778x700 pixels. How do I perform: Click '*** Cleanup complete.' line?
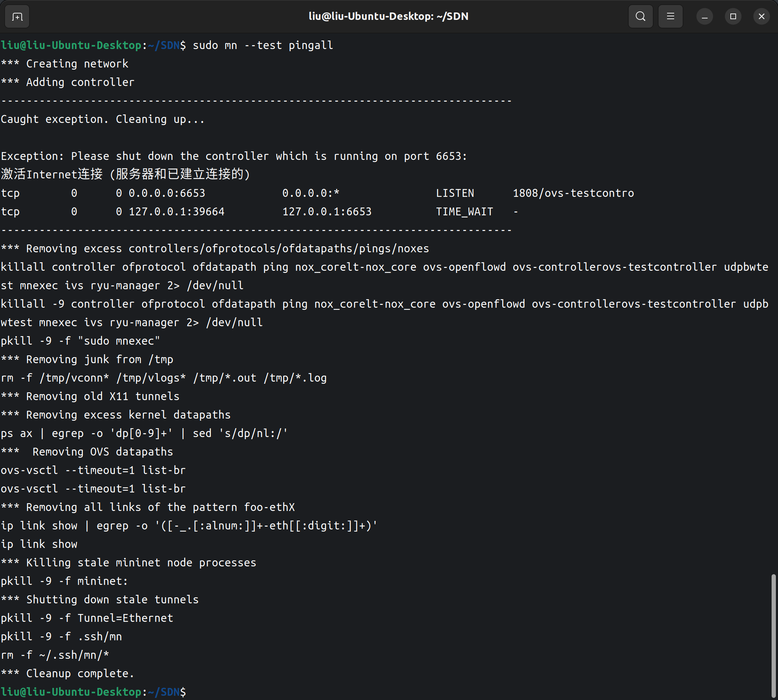68,673
